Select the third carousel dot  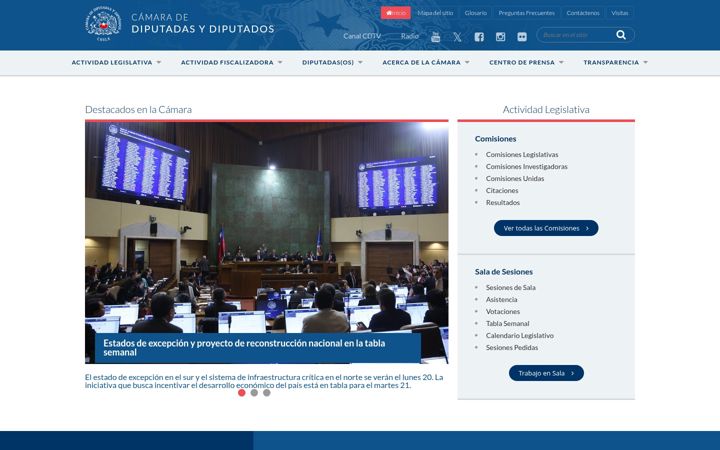pyautogui.click(x=267, y=393)
